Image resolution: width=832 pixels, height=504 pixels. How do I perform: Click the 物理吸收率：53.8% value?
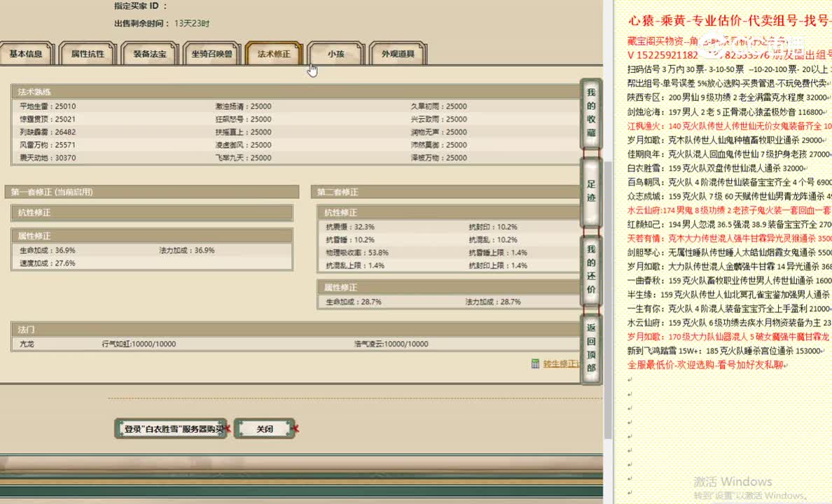(357, 253)
